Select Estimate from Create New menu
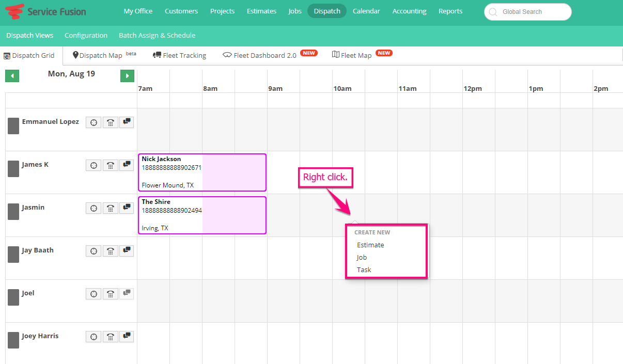 370,245
